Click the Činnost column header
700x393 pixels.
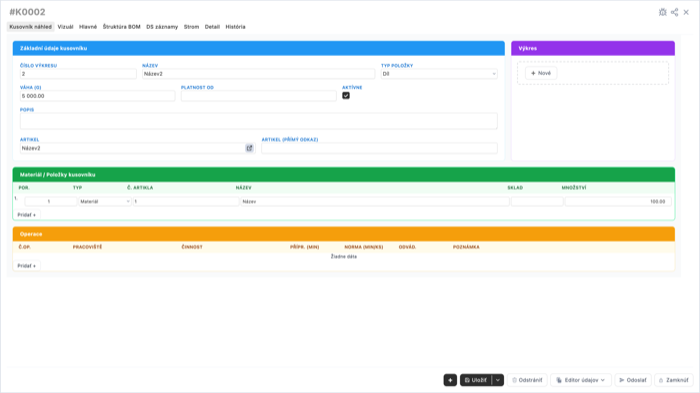tap(192, 247)
